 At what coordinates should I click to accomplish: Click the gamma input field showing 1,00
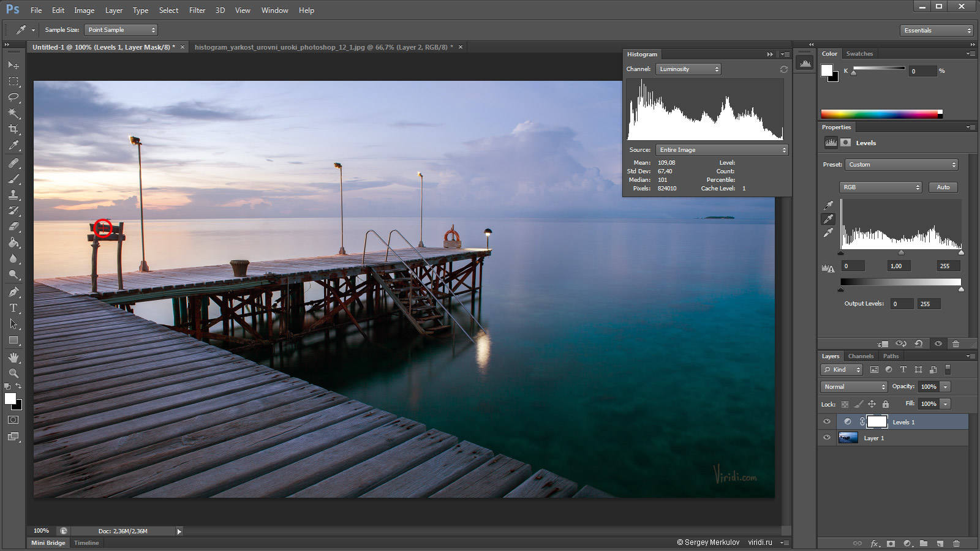click(x=899, y=266)
